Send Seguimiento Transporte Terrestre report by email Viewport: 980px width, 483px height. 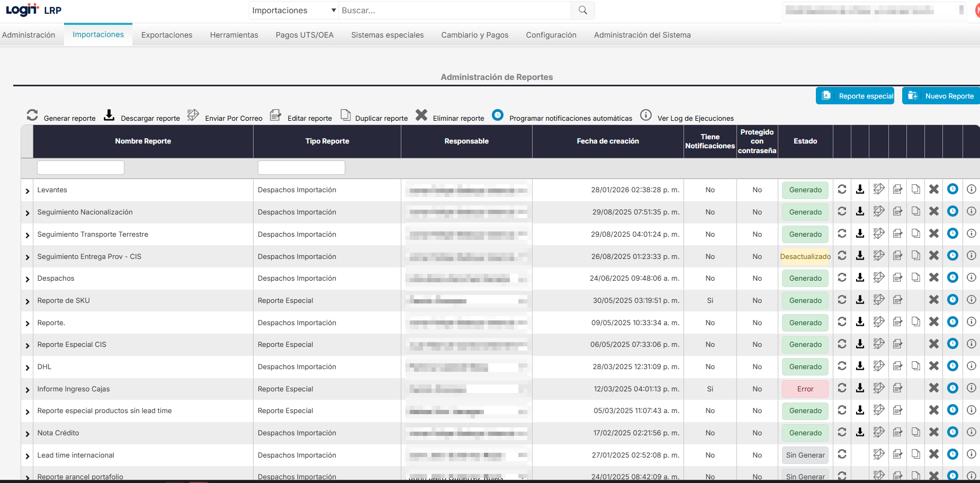tap(879, 234)
